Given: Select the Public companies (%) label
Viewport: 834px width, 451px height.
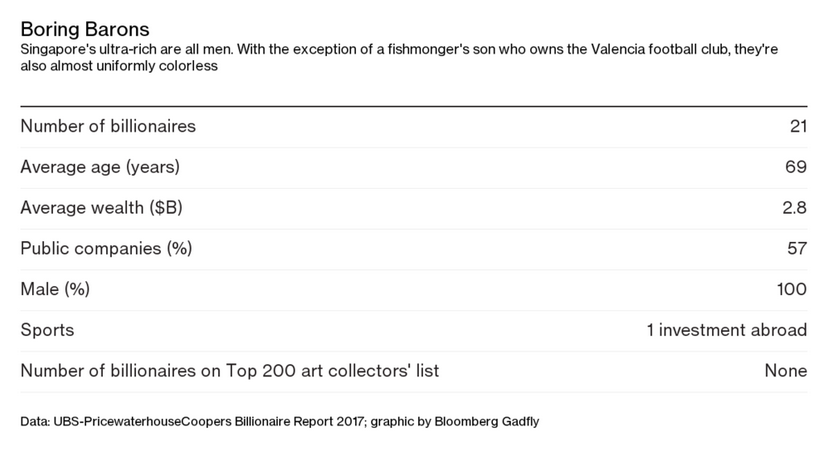Looking at the screenshot, I should 106,248.
